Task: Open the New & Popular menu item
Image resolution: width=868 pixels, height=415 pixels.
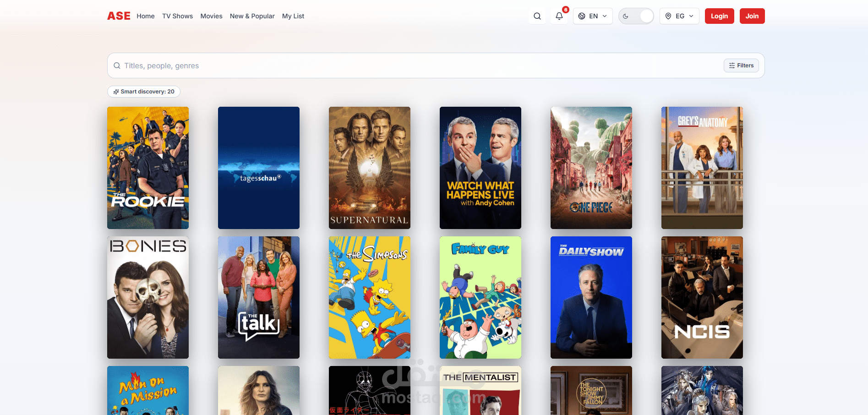Action: click(252, 16)
